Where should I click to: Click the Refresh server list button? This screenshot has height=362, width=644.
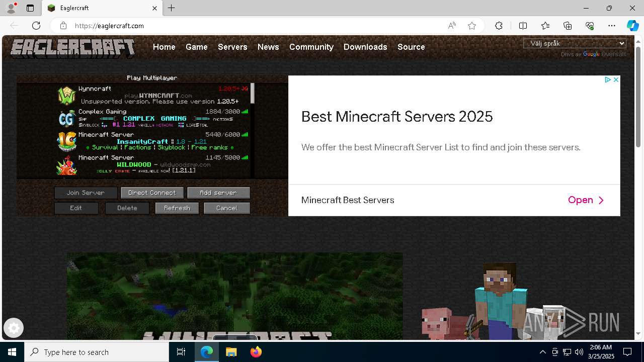coord(177,208)
